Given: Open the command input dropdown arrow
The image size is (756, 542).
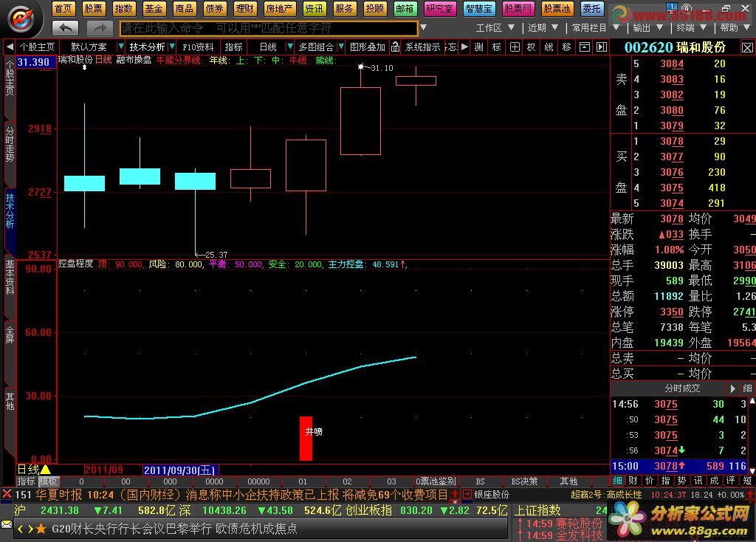Looking at the screenshot, I should (423, 27).
